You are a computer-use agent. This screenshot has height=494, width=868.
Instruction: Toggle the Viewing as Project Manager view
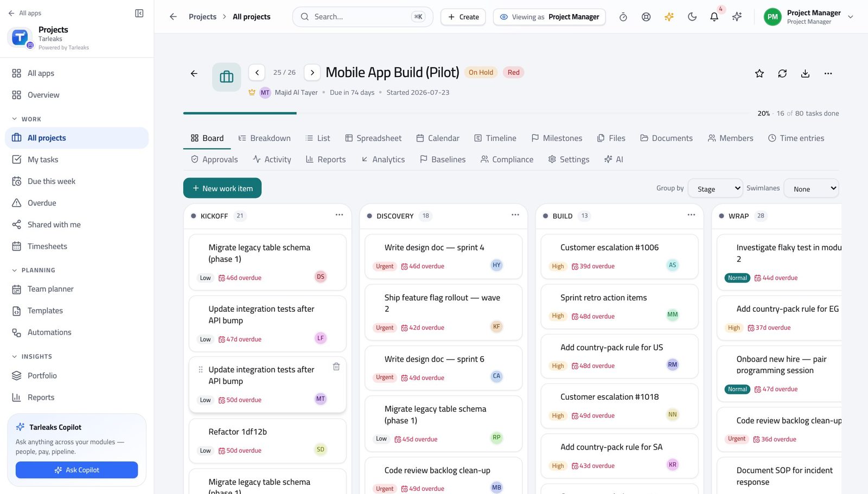pos(549,17)
